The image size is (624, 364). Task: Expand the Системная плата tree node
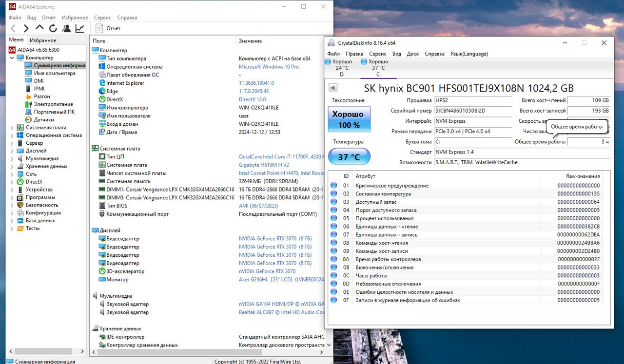pos(13,128)
